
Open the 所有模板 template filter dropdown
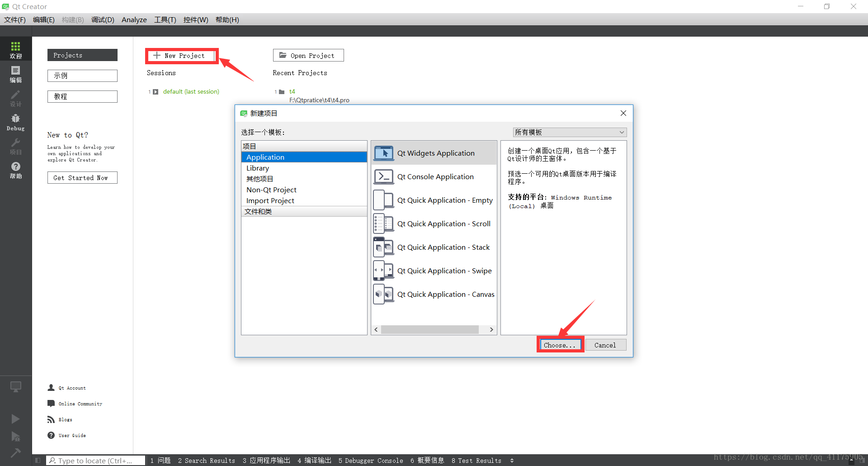570,132
